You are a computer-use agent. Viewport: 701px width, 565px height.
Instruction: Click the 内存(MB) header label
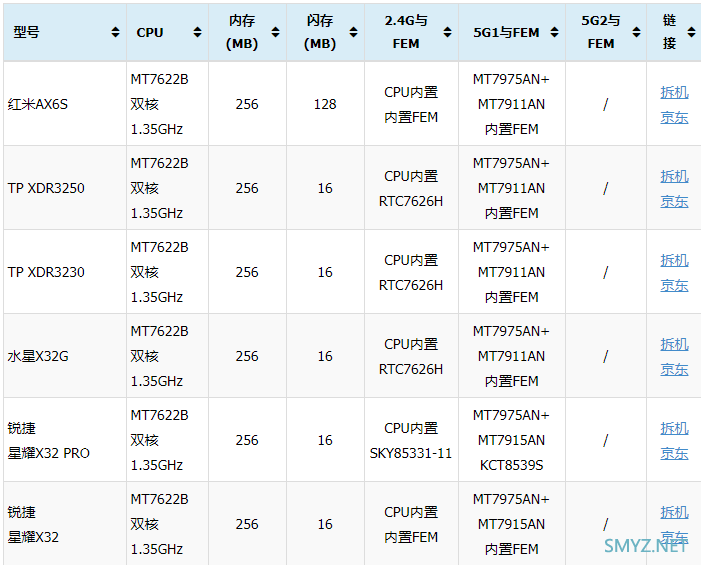pyautogui.click(x=242, y=32)
